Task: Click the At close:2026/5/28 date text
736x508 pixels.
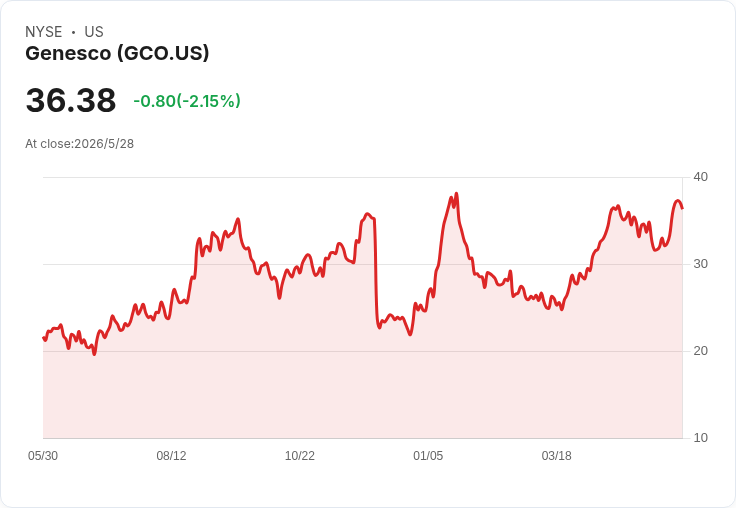Action: (79, 144)
